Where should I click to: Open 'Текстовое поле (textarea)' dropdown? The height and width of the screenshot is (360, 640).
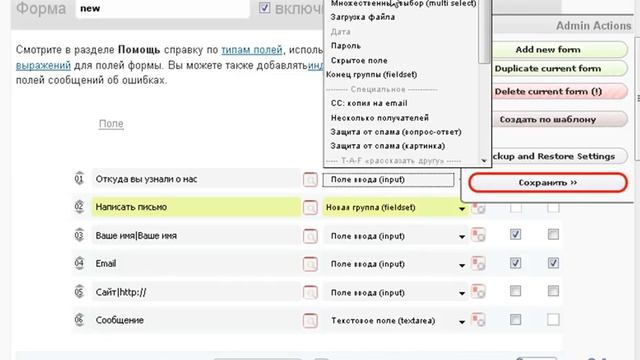pos(395,321)
